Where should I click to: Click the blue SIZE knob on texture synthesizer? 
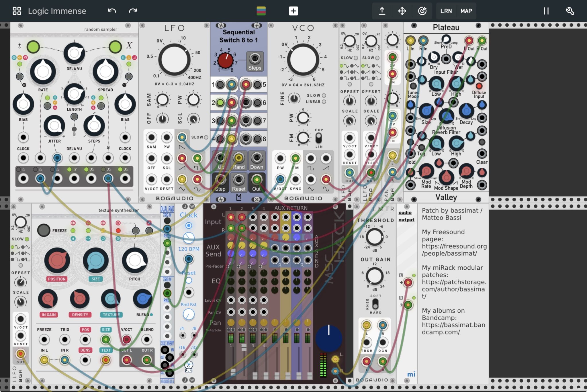96,260
